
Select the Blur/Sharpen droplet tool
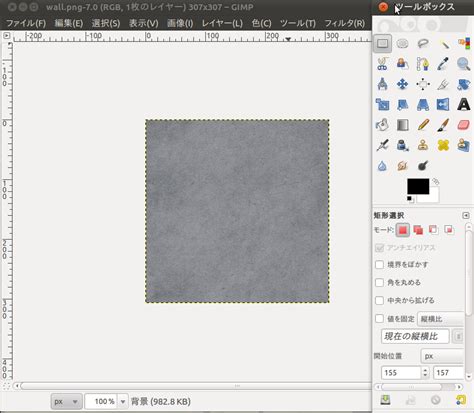(382, 166)
